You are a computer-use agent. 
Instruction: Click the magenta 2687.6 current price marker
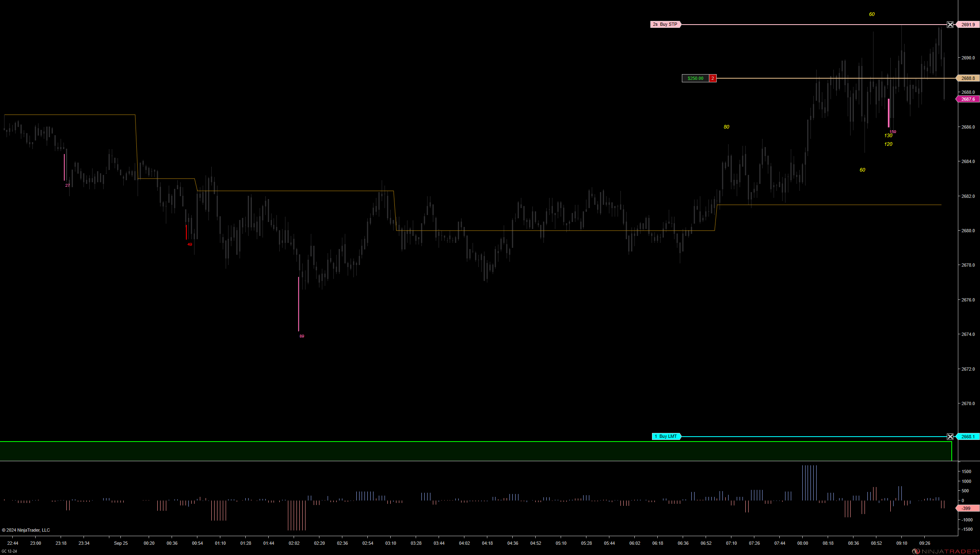968,99
